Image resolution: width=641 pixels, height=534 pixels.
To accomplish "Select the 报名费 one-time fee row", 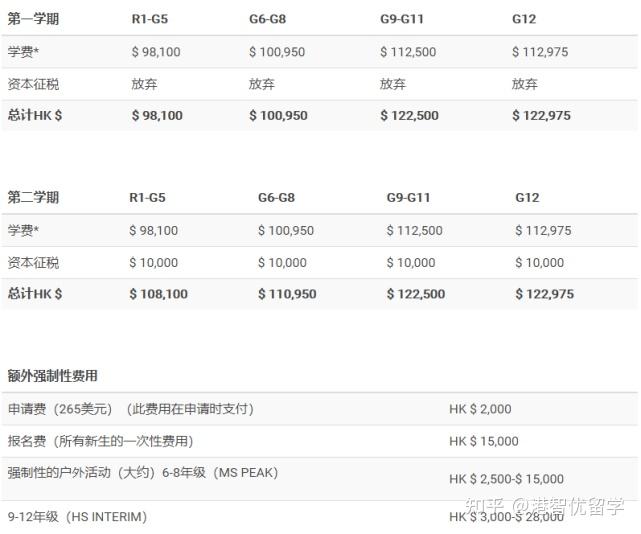I will point(320,441).
